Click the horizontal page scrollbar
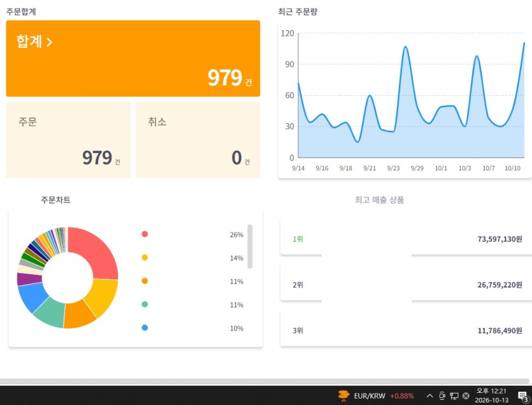The height and width of the screenshot is (405, 532). (x=263, y=381)
